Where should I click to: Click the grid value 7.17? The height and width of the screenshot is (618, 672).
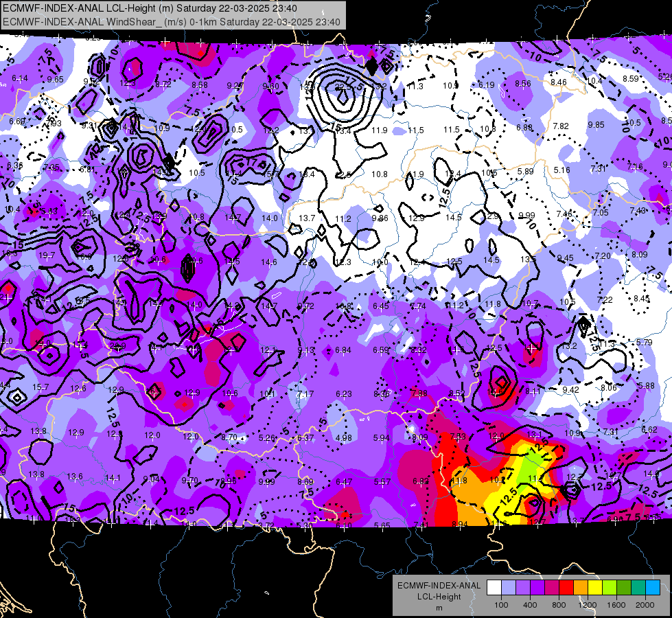(x=305, y=393)
